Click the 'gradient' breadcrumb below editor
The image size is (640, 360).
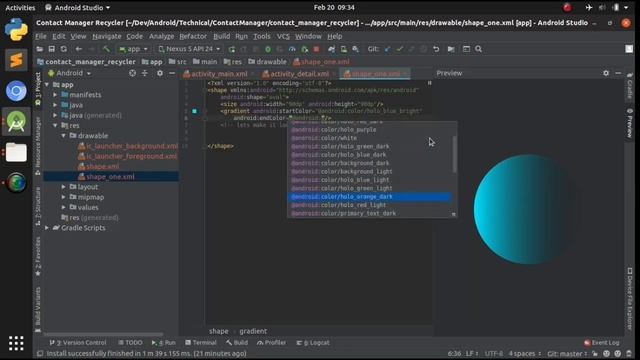(253, 331)
